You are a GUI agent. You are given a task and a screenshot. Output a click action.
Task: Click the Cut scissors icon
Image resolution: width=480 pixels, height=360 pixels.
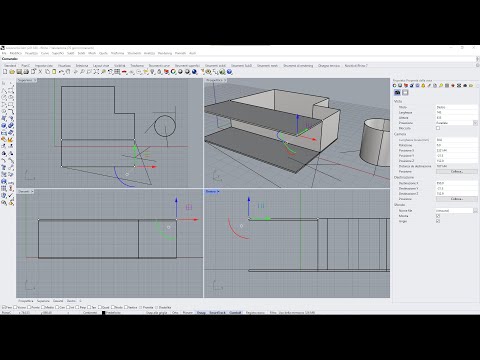tap(40, 72)
